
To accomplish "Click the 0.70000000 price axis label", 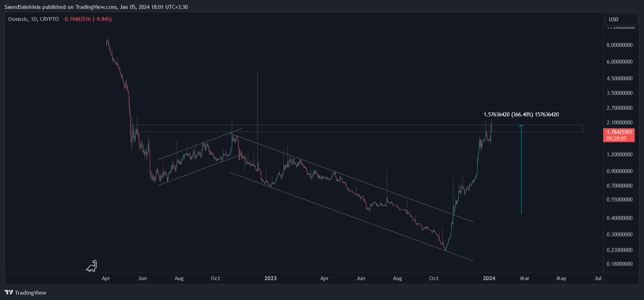I will click(x=620, y=186).
